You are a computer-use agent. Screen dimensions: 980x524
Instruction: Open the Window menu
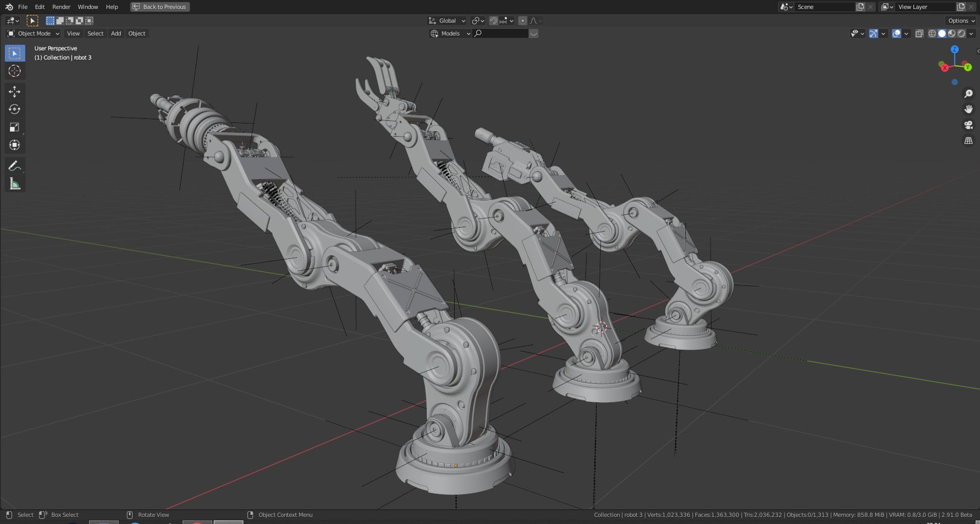(x=88, y=7)
